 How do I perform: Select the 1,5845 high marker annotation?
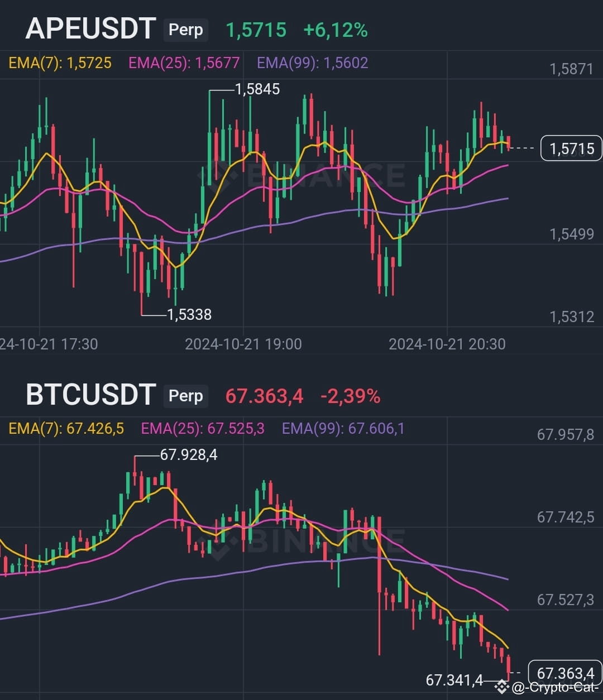tap(256, 89)
